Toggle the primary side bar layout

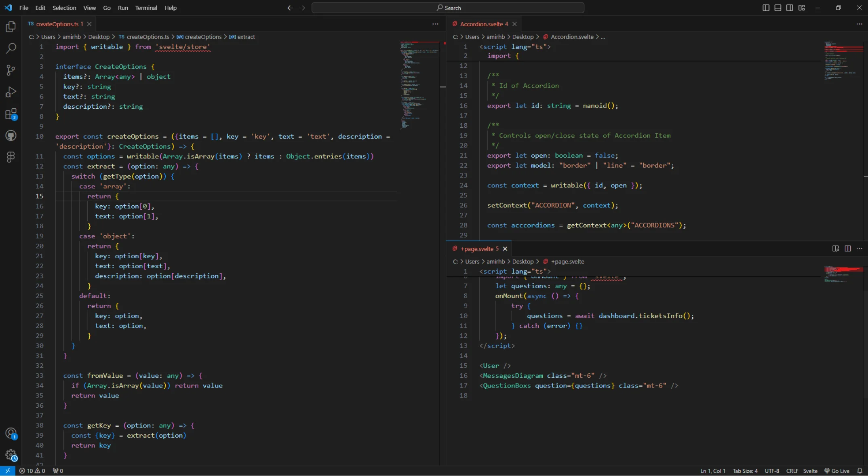tap(766, 8)
